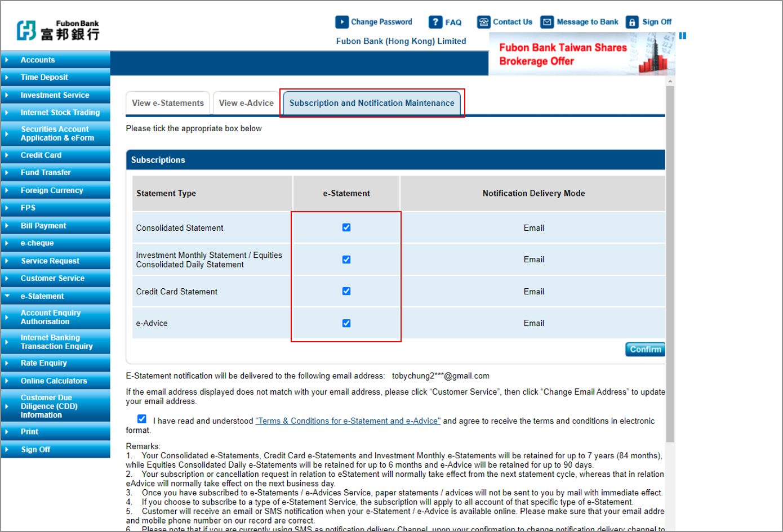Click the FAQ link text
Viewport: 783px width, 532px height.
click(x=453, y=23)
